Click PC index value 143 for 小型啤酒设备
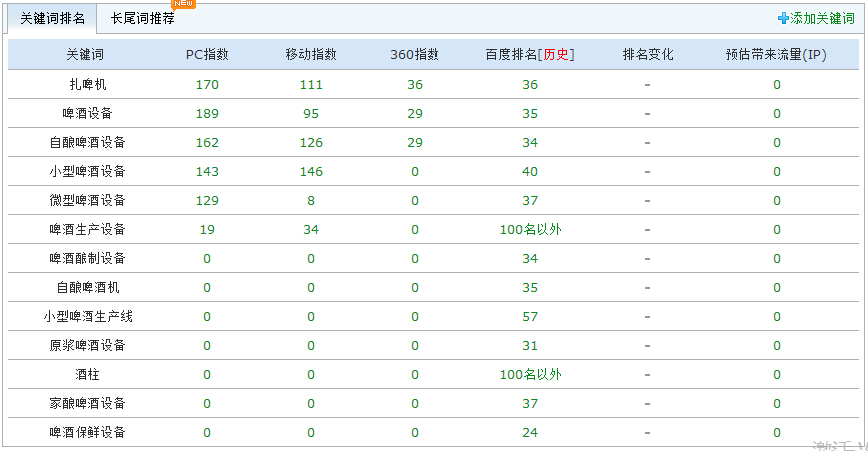 [208, 171]
